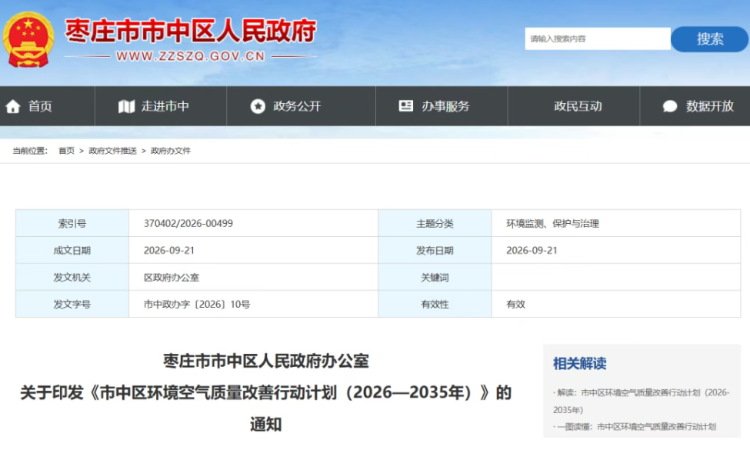Click the heading 枣庄市市中区人民政府办公室
Image resolution: width=750 pixels, height=450 pixels.
pos(266,361)
